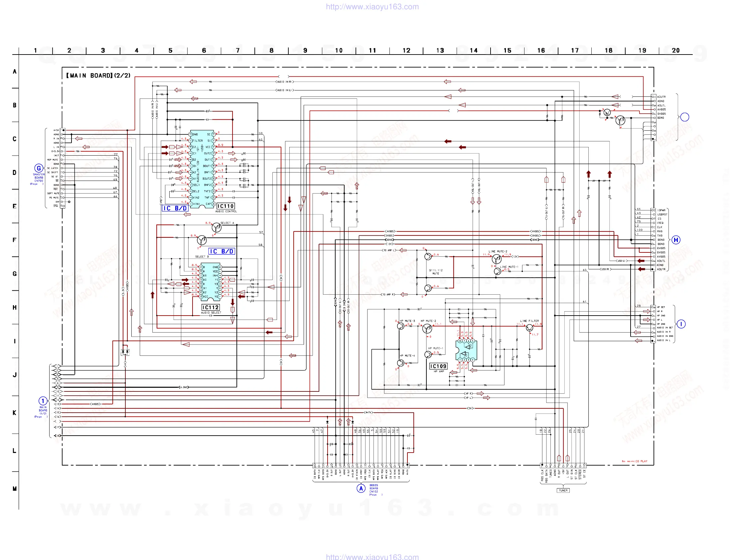Screen dimensions: 745x560
Task: Click the LINE FILTER transistor symbol
Action: pos(530,328)
